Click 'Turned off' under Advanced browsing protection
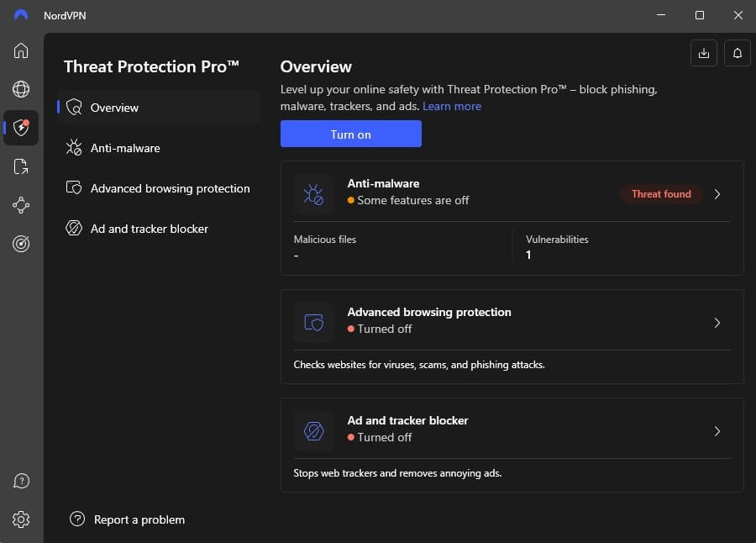 click(385, 329)
